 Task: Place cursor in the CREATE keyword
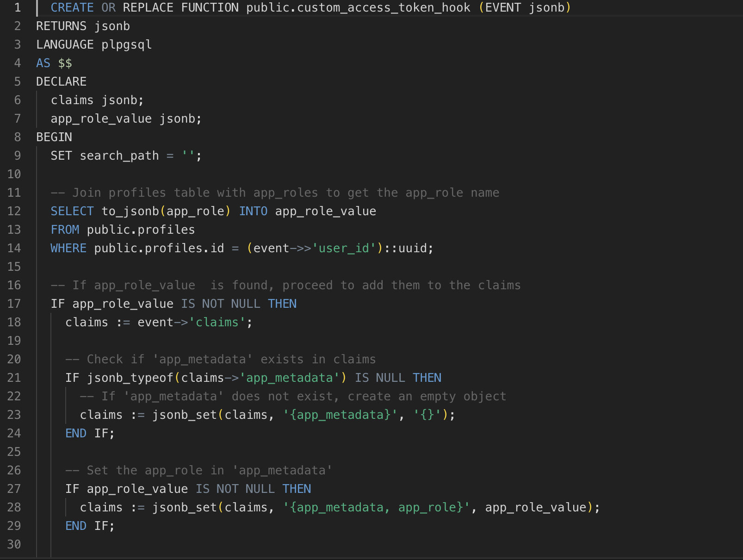click(x=72, y=7)
